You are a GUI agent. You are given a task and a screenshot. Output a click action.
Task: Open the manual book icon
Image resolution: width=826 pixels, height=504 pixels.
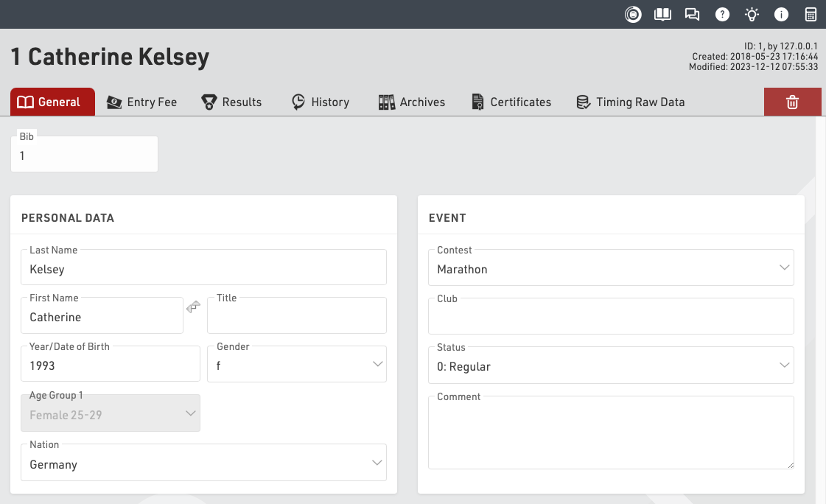click(x=662, y=14)
